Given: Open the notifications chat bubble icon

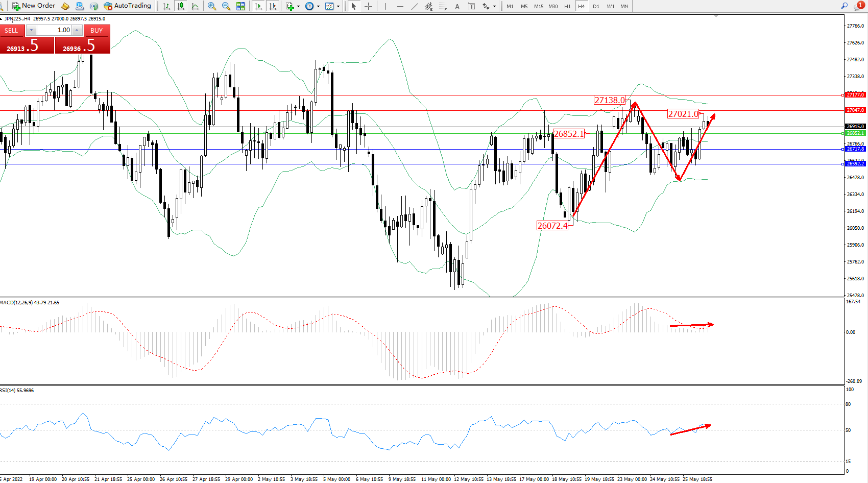Looking at the screenshot, I should click(x=859, y=6).
